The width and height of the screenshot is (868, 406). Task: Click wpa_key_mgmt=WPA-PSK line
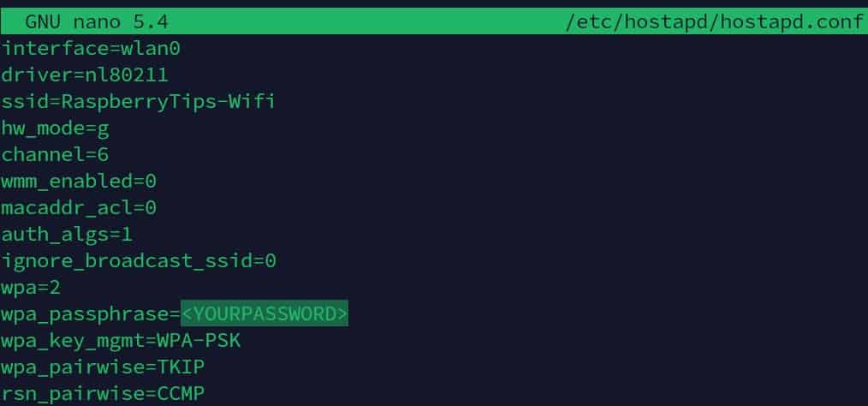pyautogui.click(x=121, y=341)
